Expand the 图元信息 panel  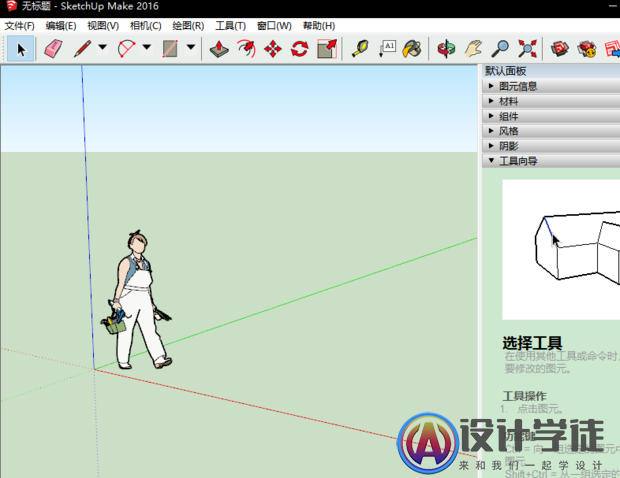[x=551, y=86]
